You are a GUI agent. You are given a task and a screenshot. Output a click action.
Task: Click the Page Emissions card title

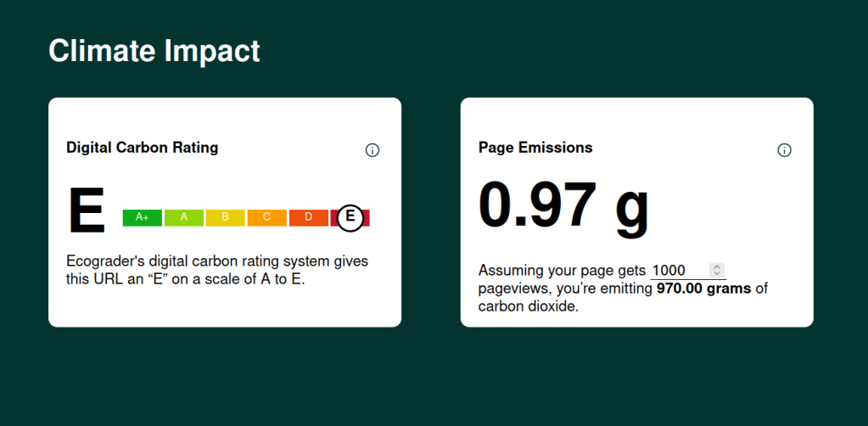[x=535, y=148]
